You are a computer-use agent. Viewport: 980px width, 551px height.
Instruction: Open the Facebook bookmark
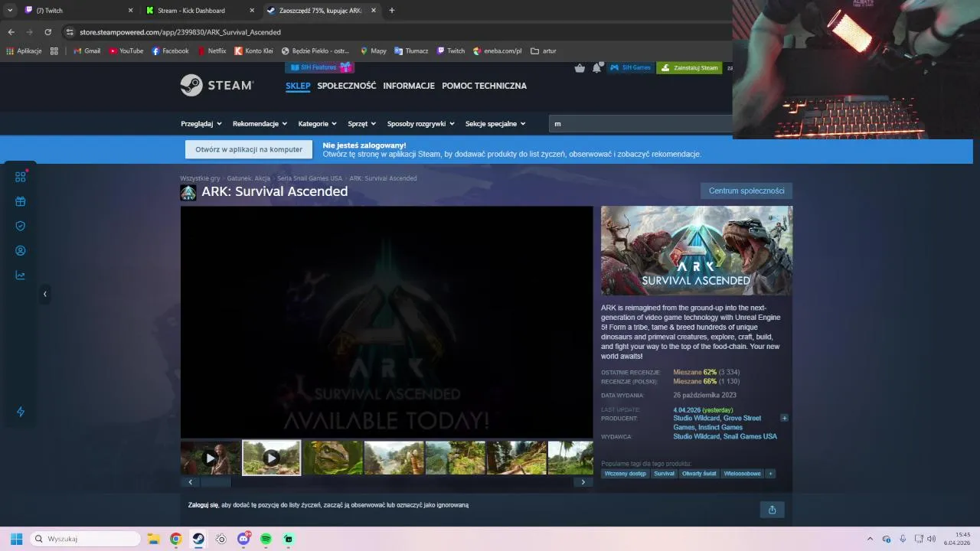pyautogui.click(x=170, y=51)
